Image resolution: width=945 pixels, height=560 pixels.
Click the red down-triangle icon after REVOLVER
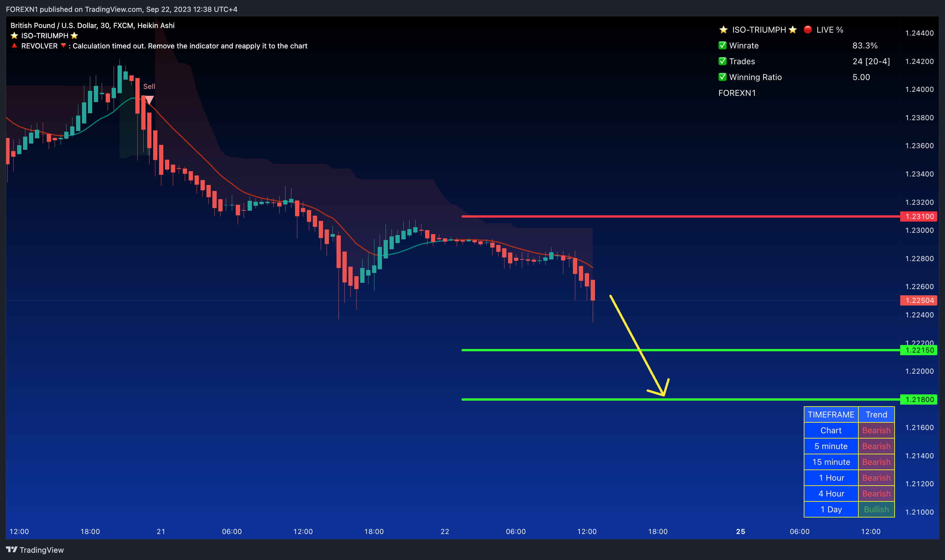click(x=64, y=46)
